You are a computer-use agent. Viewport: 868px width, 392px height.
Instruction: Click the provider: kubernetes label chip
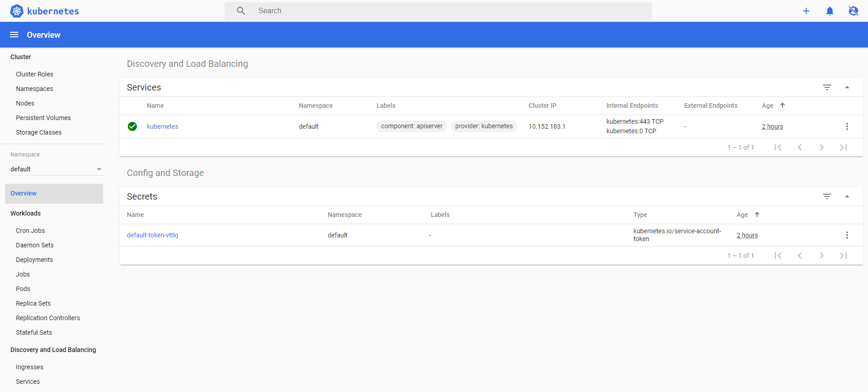coord(484,126)
